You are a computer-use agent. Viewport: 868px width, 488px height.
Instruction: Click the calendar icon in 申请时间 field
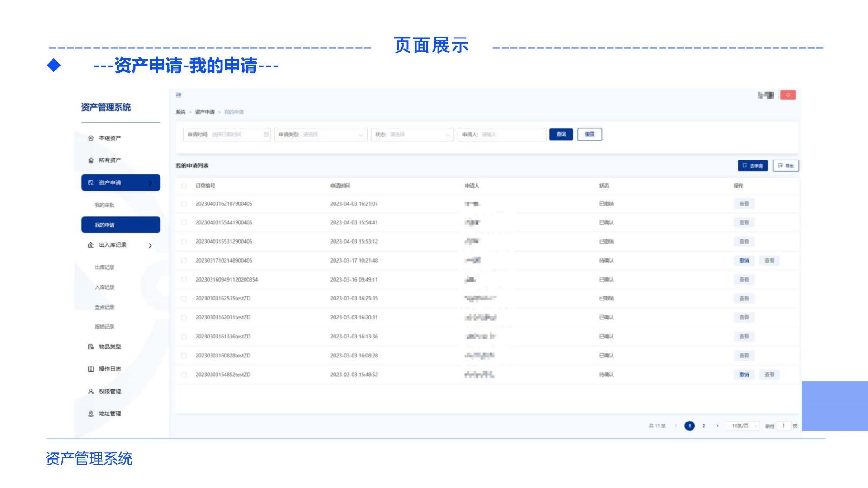coord(266,135)
